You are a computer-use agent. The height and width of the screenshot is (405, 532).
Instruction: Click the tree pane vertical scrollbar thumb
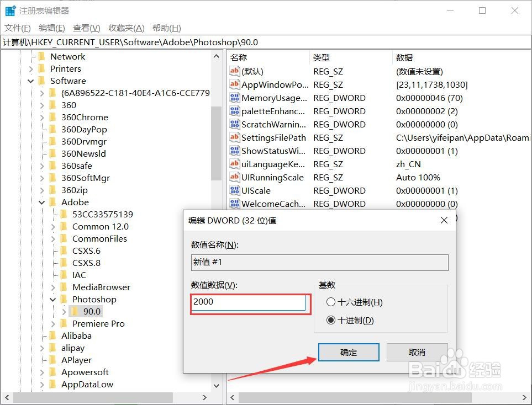tap(216, 143)
